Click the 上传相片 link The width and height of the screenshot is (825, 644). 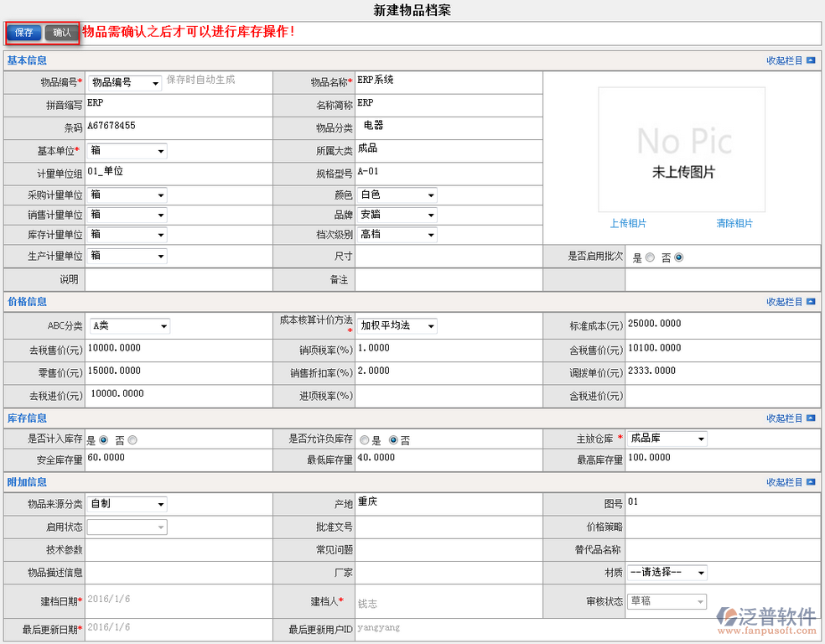[x=628, y=223]
